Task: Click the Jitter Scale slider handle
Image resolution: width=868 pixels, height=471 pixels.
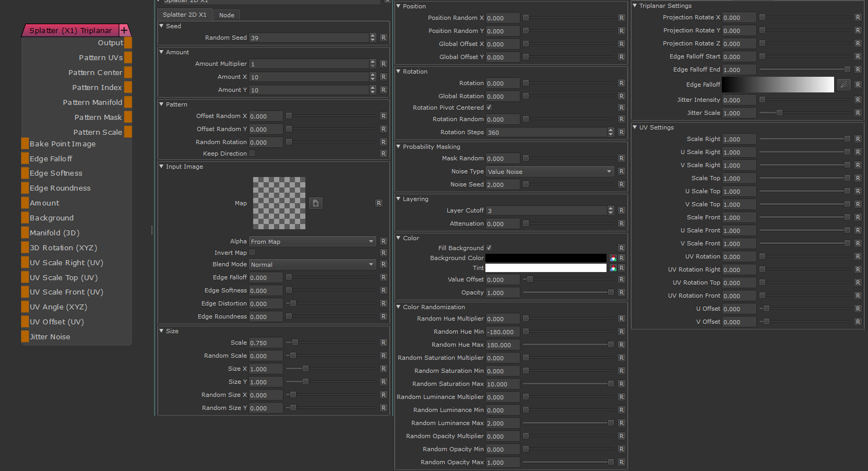Action: pos(779,113)
